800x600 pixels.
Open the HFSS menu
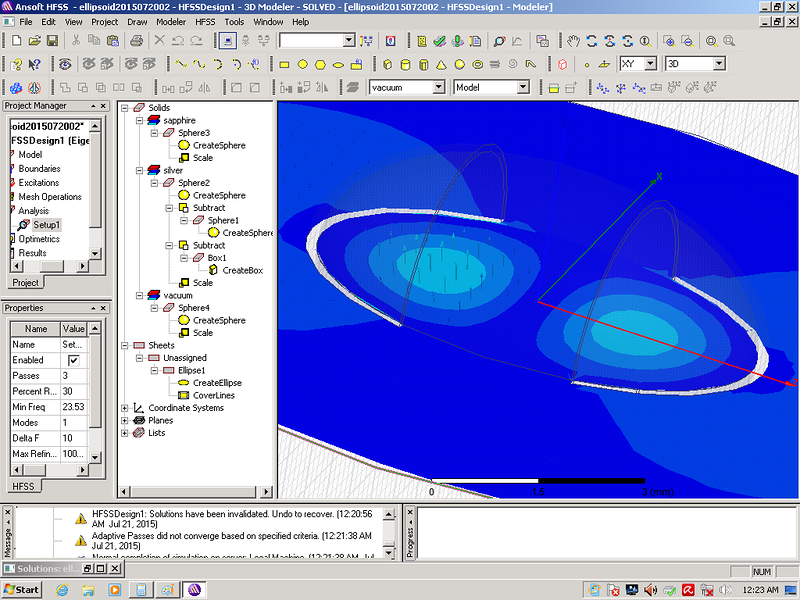tap(204, 21)
